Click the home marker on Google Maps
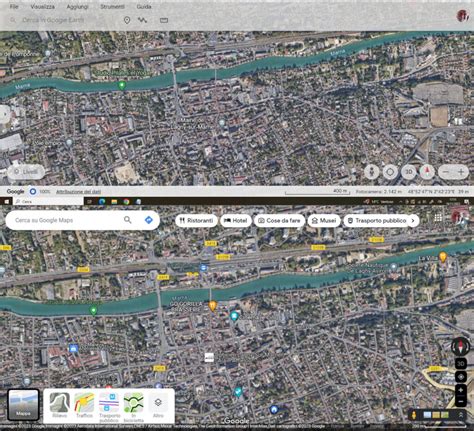The width and height of the screenshot is (474, 431). [x=274, y=409]
